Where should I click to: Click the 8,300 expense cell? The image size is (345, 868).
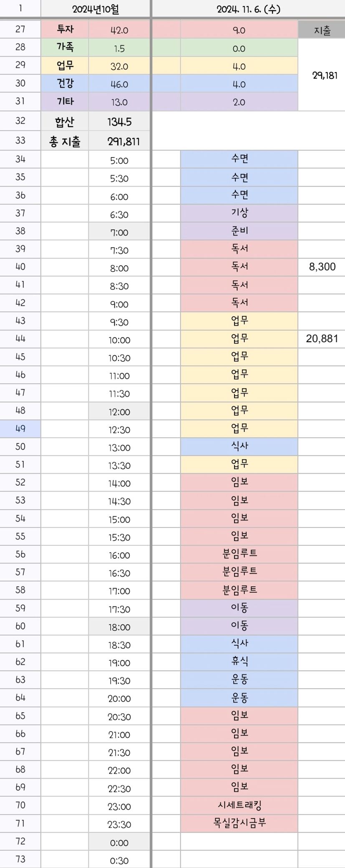pos(322,267)
